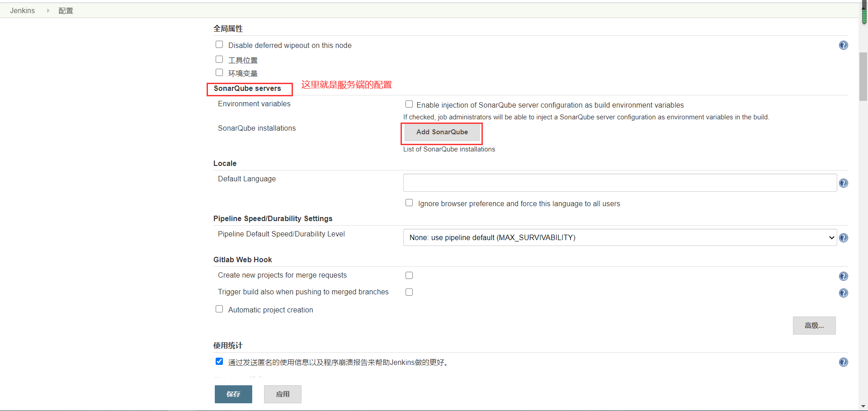Screen dimensions: 868x411
Task: Check Trigger build when pushing to merged branches
Action: [409, 292]
